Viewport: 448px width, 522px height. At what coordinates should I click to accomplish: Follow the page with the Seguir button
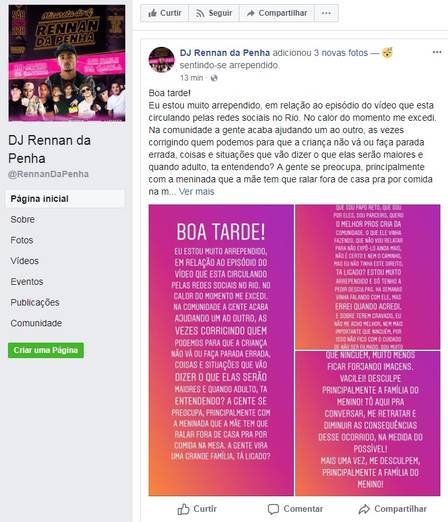(x=214, y=13)
